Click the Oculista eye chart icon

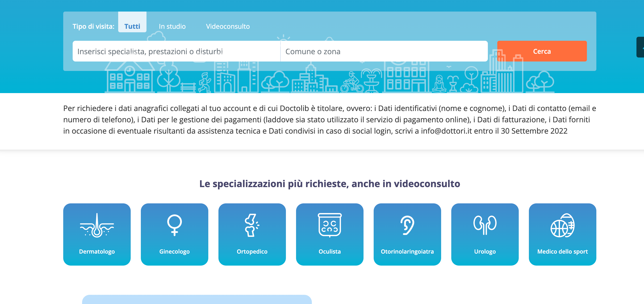coord(330,225)
